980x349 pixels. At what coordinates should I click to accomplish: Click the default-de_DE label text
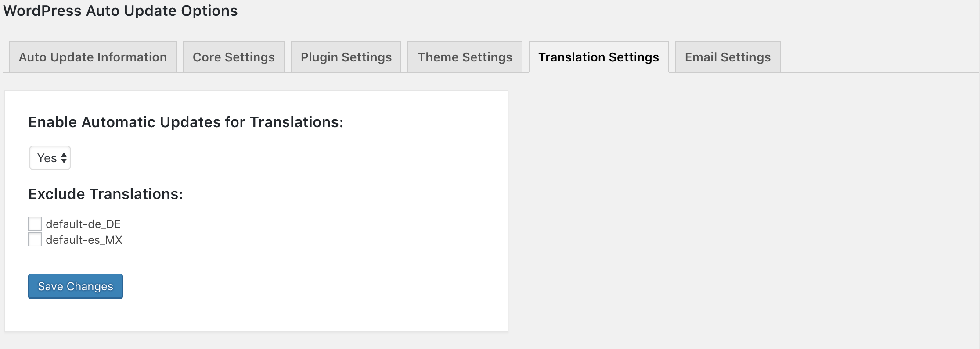click(x=83, y=224)
